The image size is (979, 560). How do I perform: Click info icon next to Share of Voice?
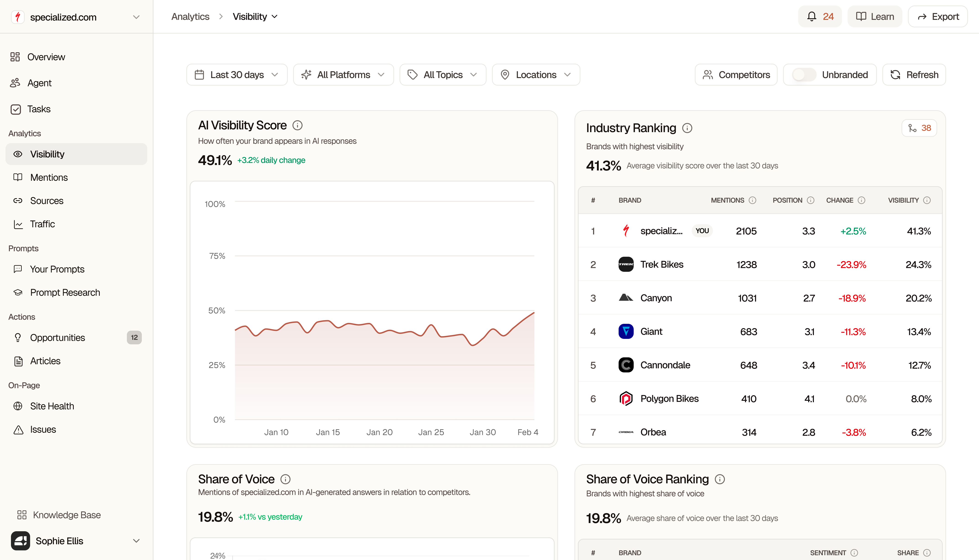(285, 479)
